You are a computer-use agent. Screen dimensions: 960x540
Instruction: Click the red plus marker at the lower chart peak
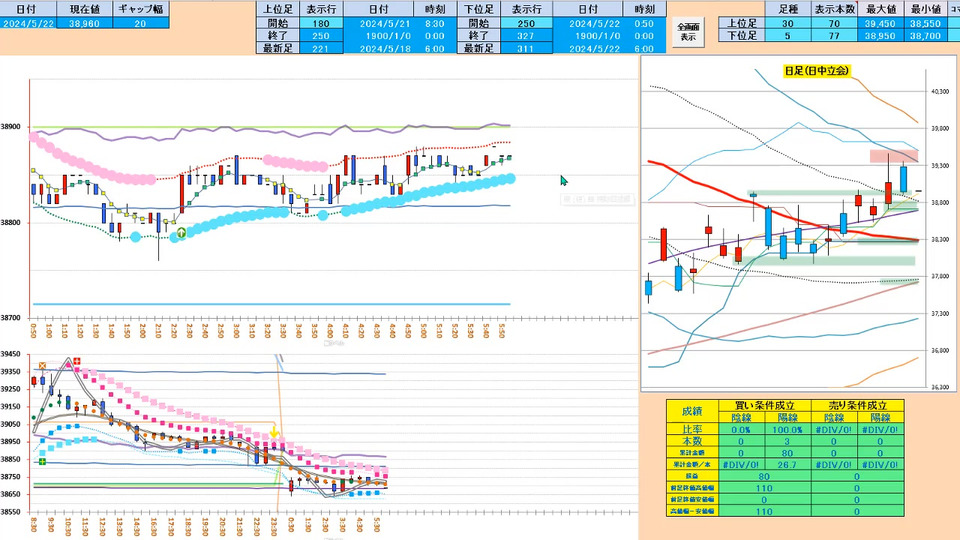point(77,361)
